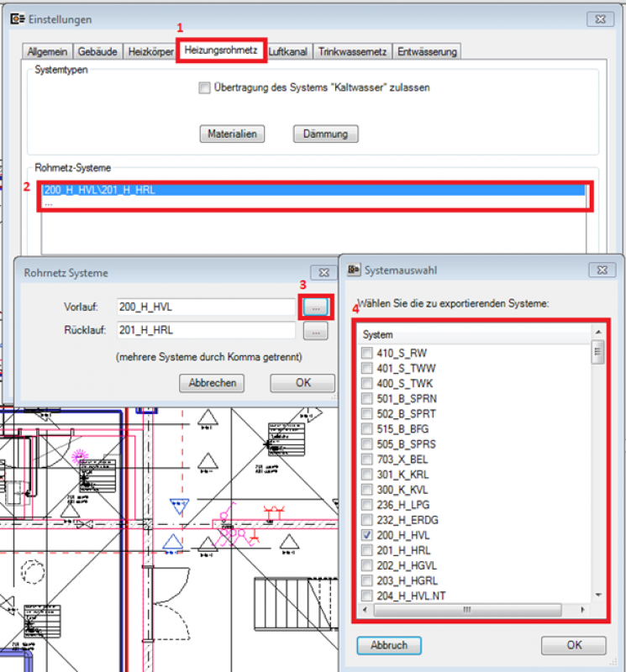Click the System column header

(x=475, y=334)
